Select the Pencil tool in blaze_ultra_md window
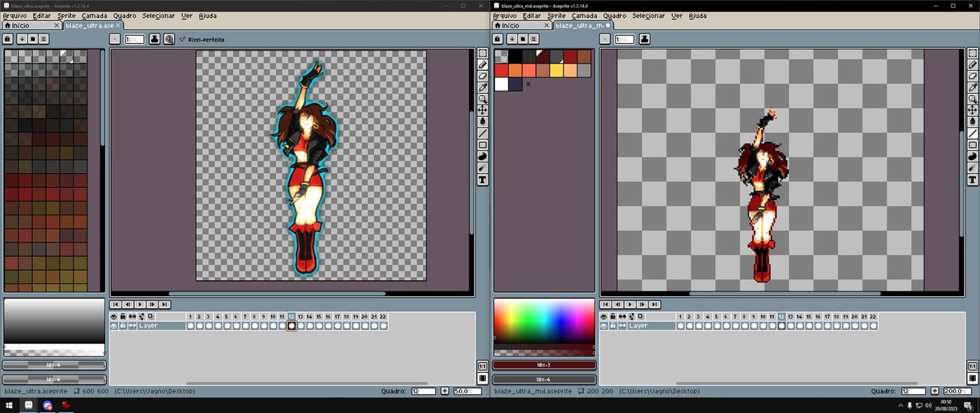The width and height of the screenshot is (980, 413). [973, 64]
